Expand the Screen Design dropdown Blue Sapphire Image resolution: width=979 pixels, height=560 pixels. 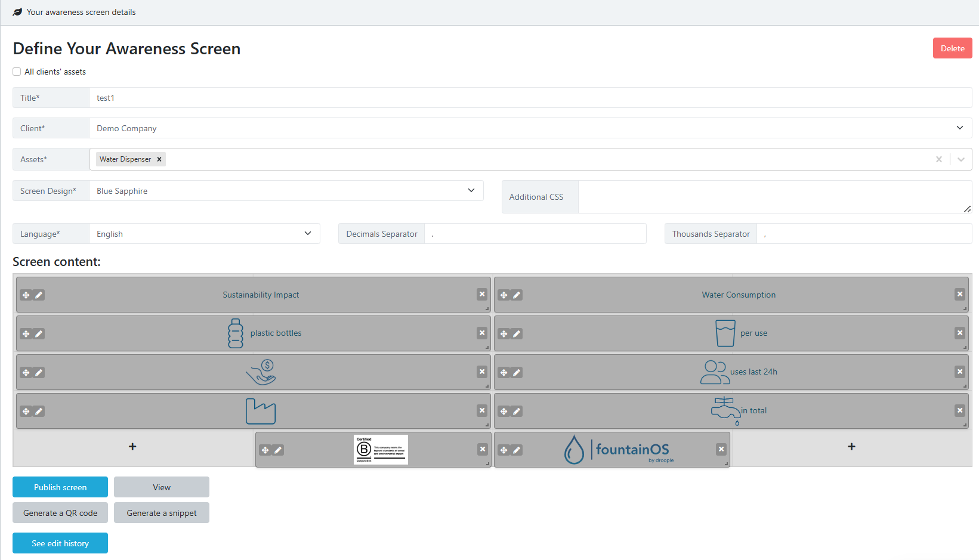click(x=286, y=191)
